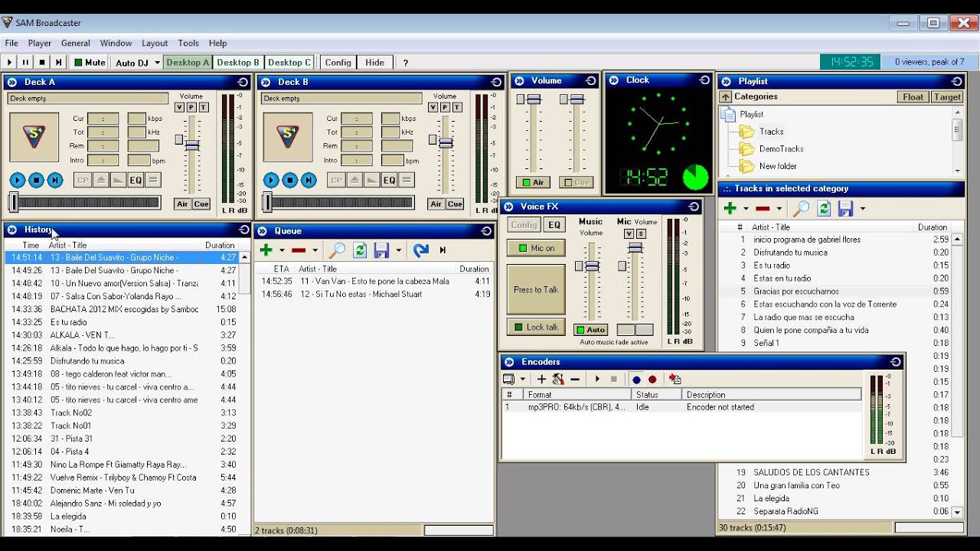The width and height of the screenshot is (980, 551).
Task: Click main toolbar pause button
Action: click(25, 63)
